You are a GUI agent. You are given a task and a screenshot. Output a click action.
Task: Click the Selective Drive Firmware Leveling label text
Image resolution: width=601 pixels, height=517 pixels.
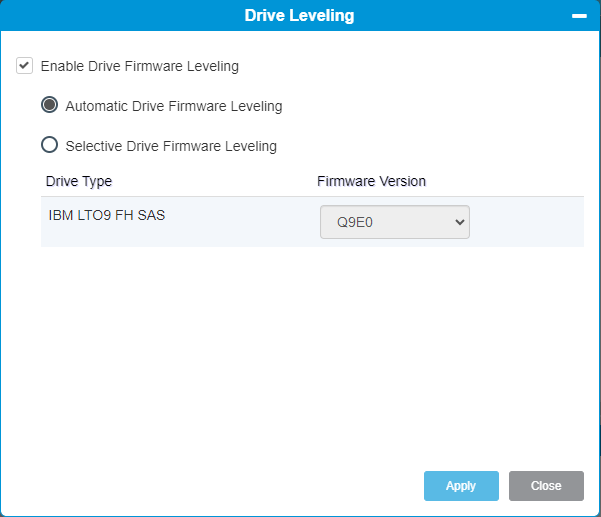(171, 146)
